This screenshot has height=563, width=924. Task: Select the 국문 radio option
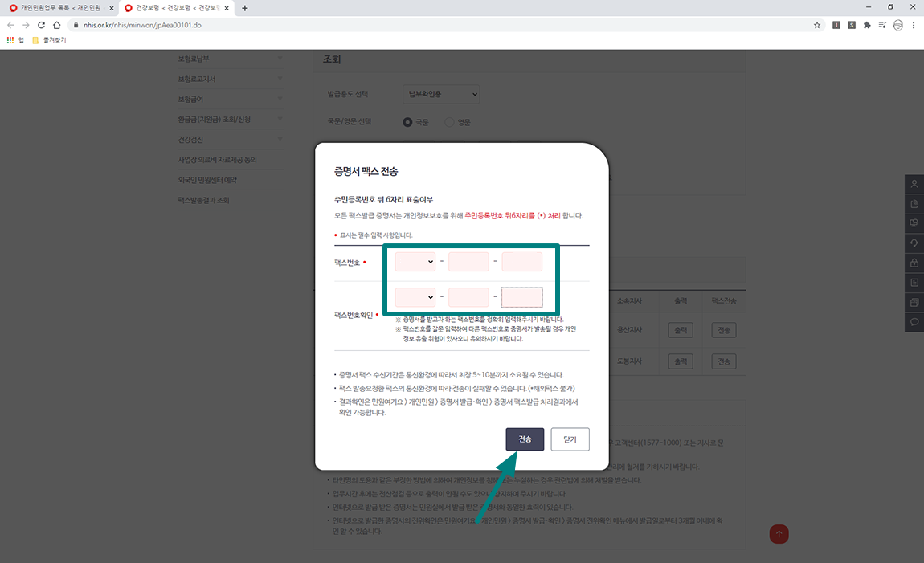click(407, 122)
